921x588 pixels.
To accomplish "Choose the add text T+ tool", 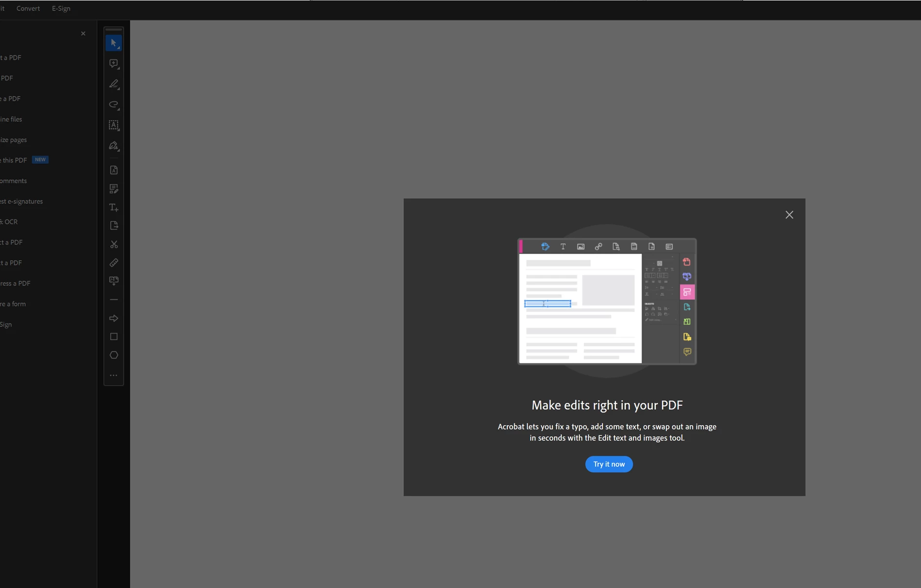I will coord(113,207).
